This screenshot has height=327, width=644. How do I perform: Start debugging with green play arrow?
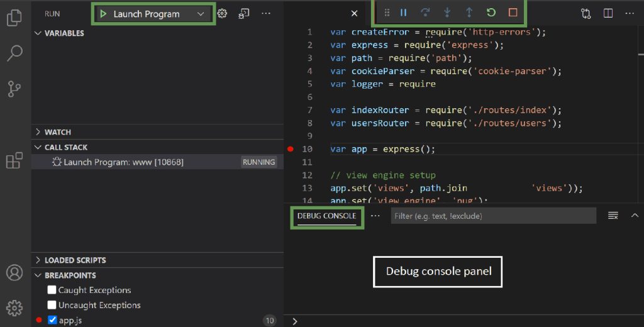pyautogui.click(x=104, y=14)
